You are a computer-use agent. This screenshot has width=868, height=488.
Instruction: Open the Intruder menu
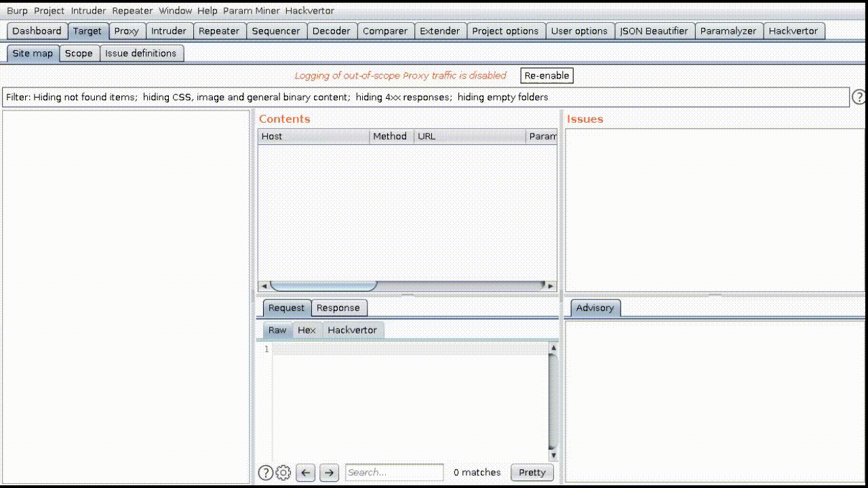pyautogui.click(x=88, y=11)
